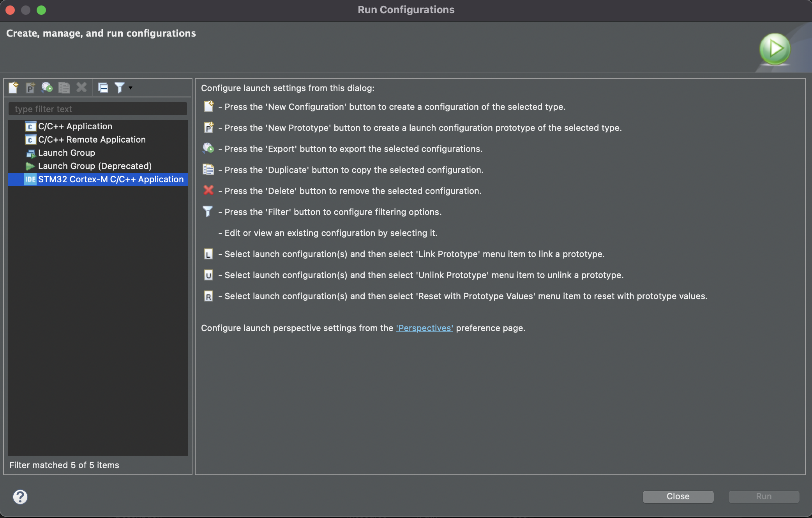Click the deprecated Launch Group green icon
The height and width of the screenshot is (518, 812).
coord(30,166)
